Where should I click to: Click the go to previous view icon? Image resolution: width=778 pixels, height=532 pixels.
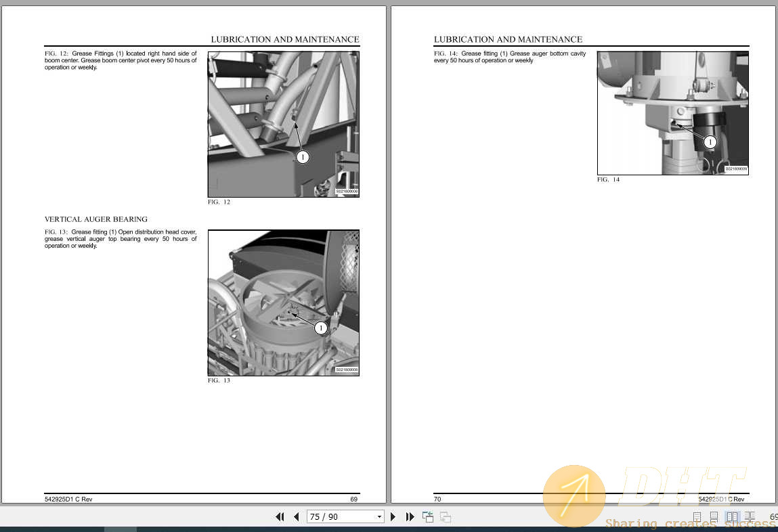428,516
